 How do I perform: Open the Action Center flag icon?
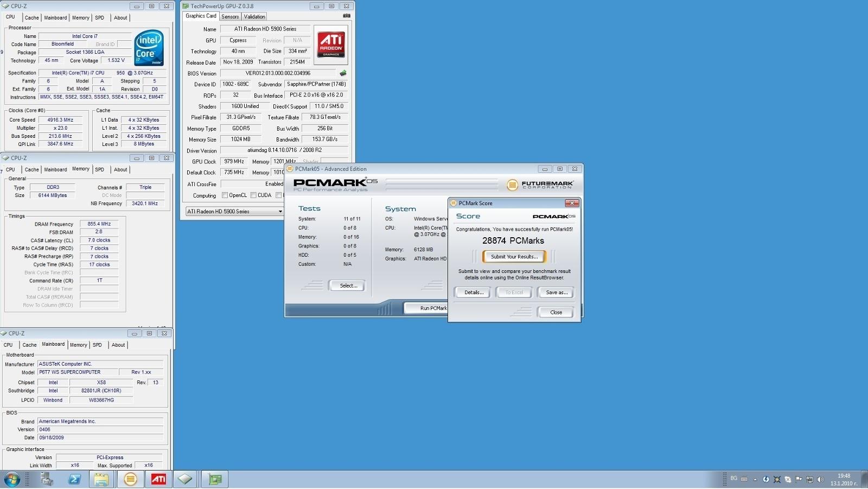(x=799, y=479)
